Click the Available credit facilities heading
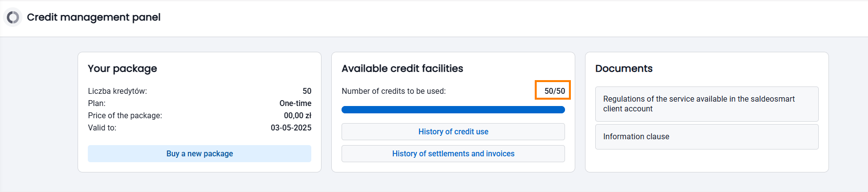868x192 pixels. click(402, 68)
